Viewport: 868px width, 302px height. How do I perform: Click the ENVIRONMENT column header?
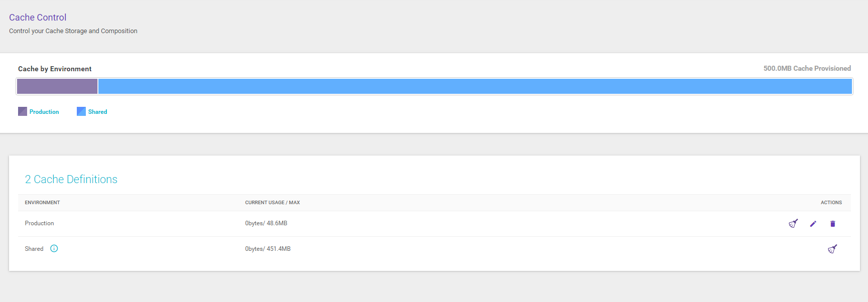tap(42, 203)
